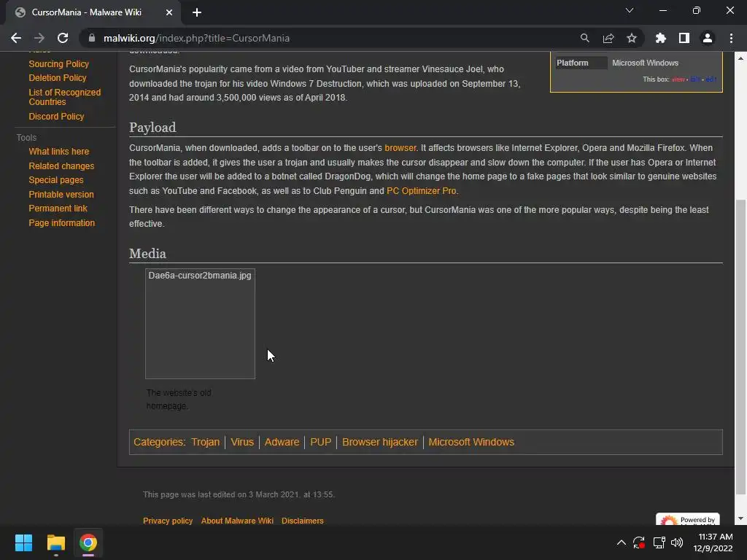The height and width of the screenshot is (560, 747).
Task: Toggle the Chrome side panel icon
Action: [684, 38]
